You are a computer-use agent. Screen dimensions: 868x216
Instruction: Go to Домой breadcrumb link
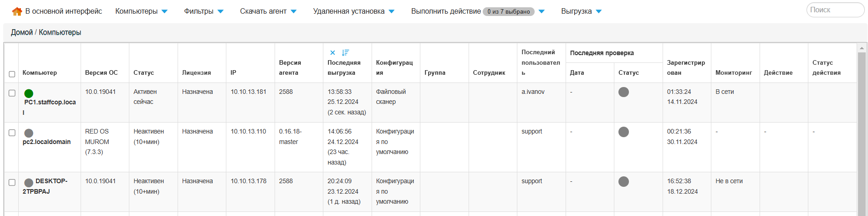pos(22,32)
